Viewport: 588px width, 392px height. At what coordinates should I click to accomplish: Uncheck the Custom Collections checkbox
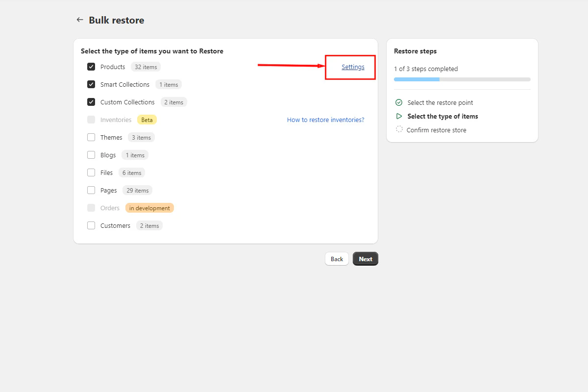click(91, 101)
